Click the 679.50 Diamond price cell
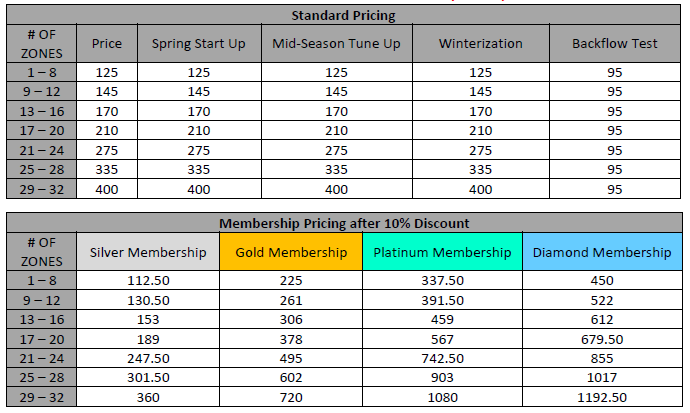The width and height of the screenshot is (690, 413). (602, 339)
